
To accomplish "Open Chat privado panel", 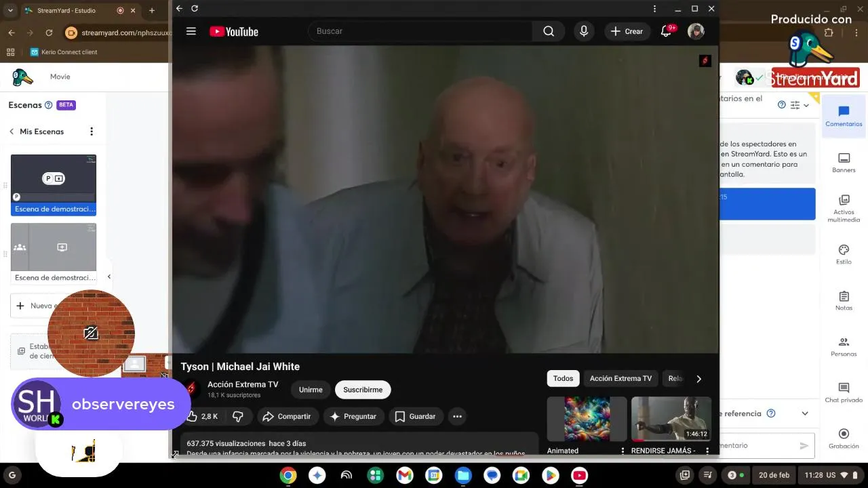I will click(x=844, y=393).
